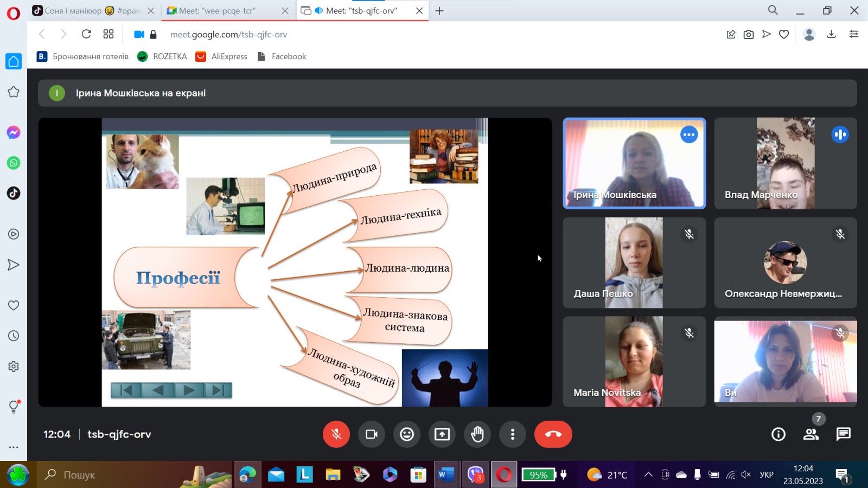This screenshot has width=868, height=488.
Task: Raise hand in the meeting
Action: [x=477, y=434]
